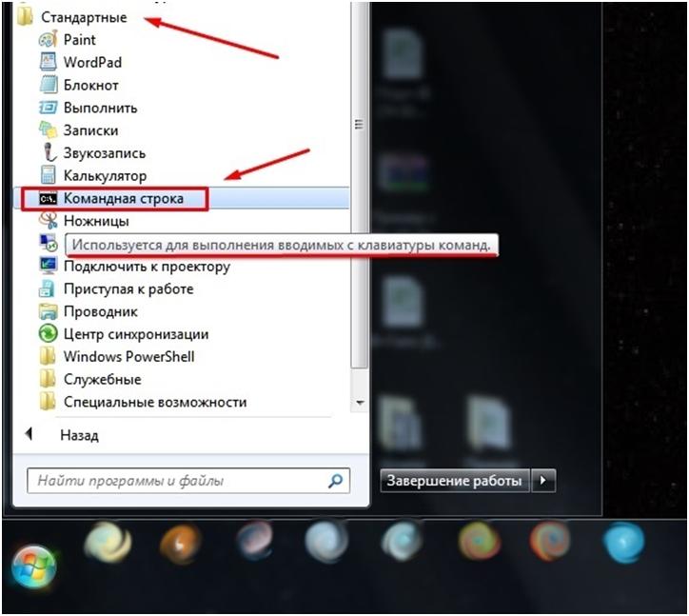
Task: Select Подключить к проектору entry
Action: point(147,267)
